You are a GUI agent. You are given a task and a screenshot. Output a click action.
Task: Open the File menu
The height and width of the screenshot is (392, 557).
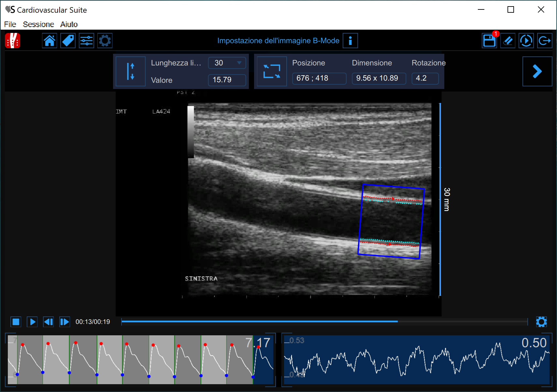[x=10, y=24]
